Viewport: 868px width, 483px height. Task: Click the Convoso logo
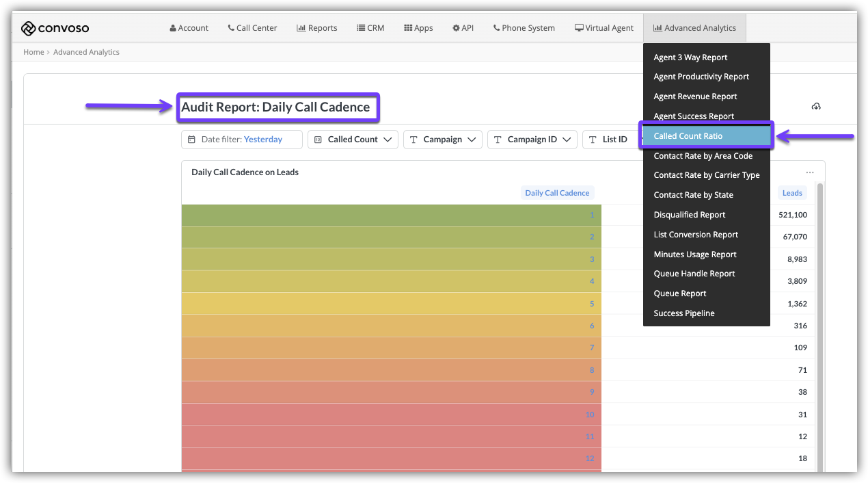tap(55, 28)
